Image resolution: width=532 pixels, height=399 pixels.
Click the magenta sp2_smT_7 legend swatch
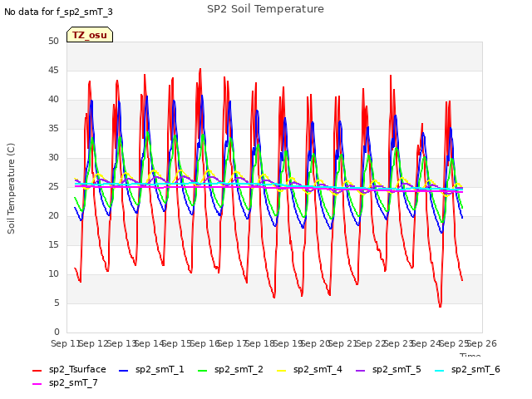point(37,384)
